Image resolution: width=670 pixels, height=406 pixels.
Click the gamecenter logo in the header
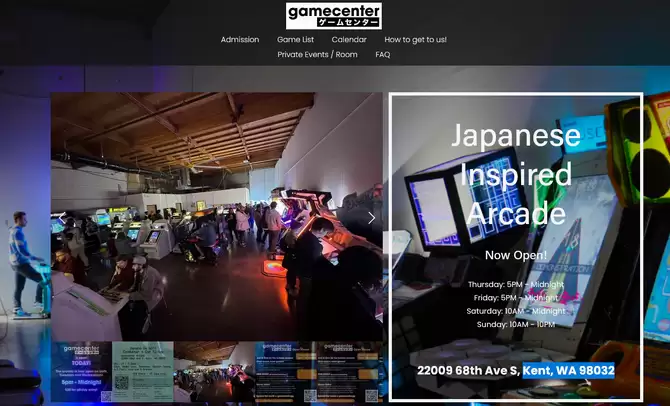[333, 15]
